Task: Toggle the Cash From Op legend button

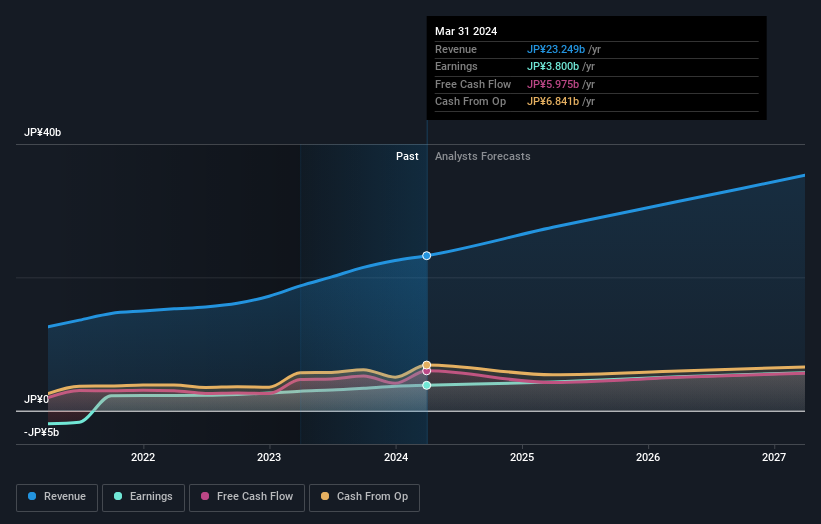Action: [x=364, y=497]
